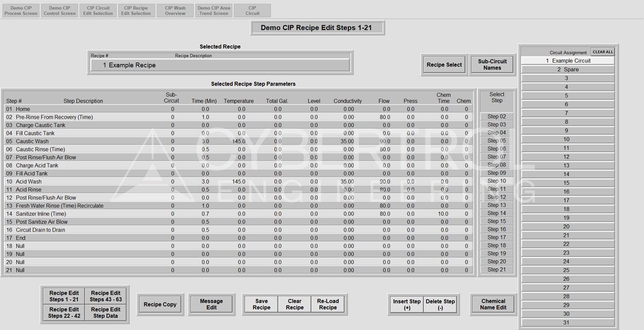Open Recipe Edit Steps 22 - 42
This screenshot has width=644, height=330.
tap(64, 313)
